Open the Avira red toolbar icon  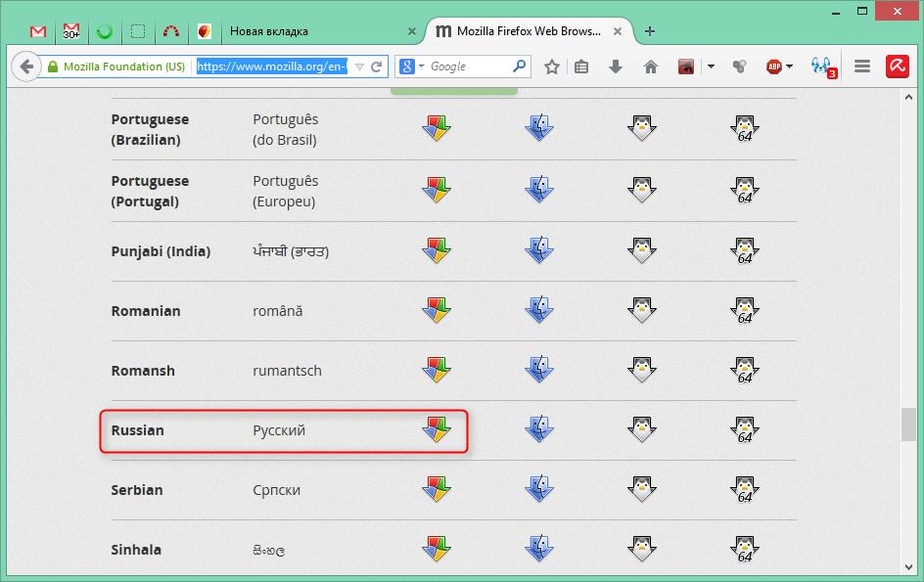[898, 67]
